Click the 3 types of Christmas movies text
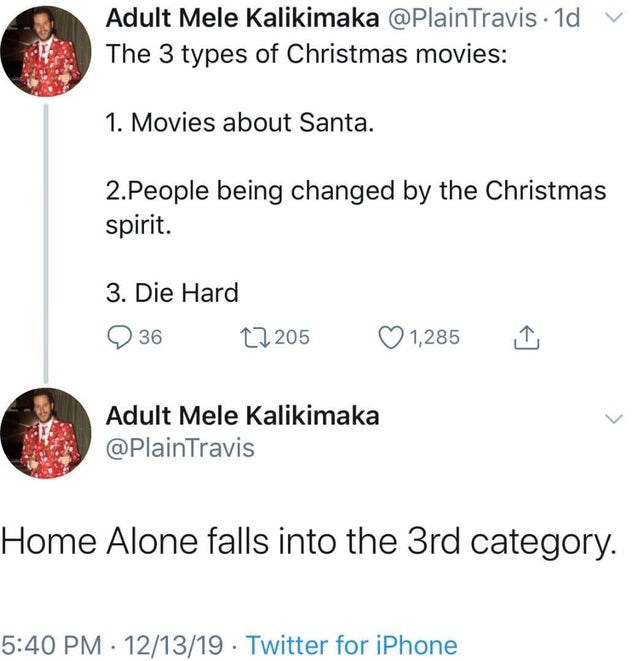Image resolution: width=640 pixels, height=661 pixels. tap(306, 55)
